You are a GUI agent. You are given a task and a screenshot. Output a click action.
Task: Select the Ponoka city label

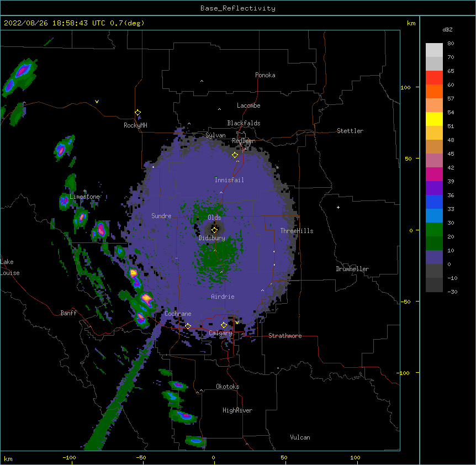tap(265, 75)
